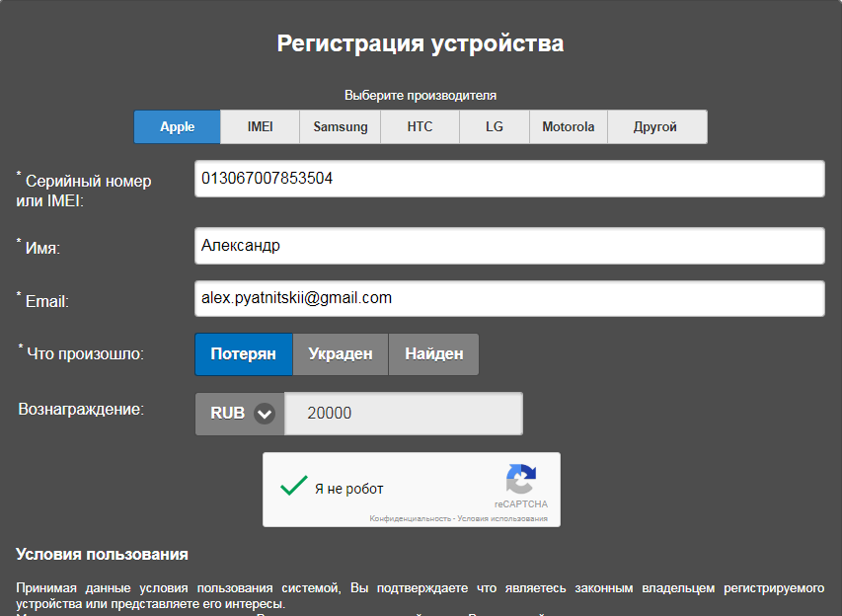Image resolution: width=842 pixels, height=616 pixels.
Task: Click into the Email input field
Action: click(x=508, y=298)
